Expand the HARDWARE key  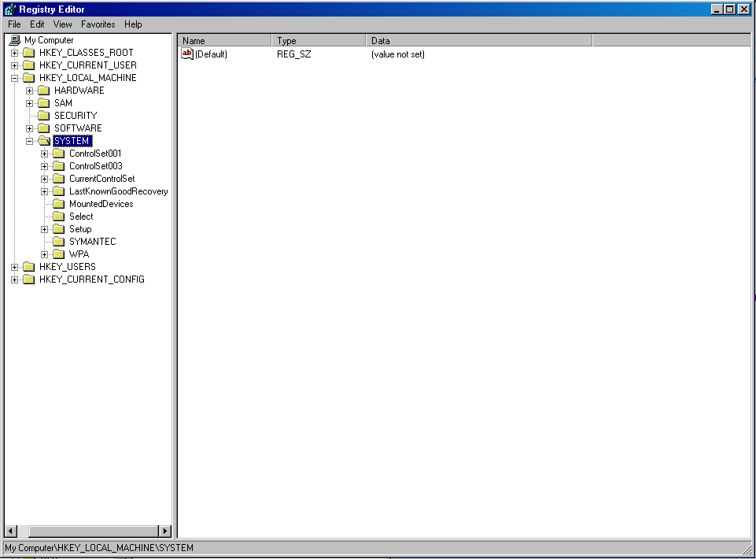29,91
